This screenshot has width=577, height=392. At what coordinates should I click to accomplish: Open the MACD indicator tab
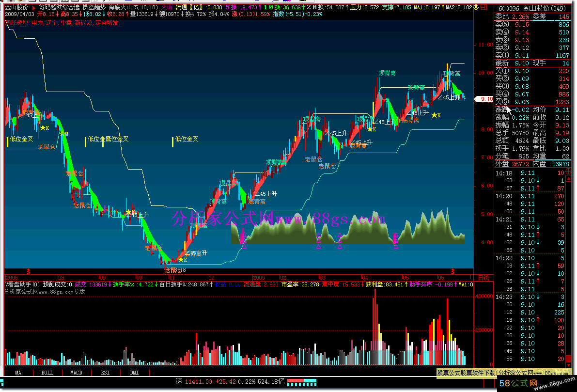point(77,373)
